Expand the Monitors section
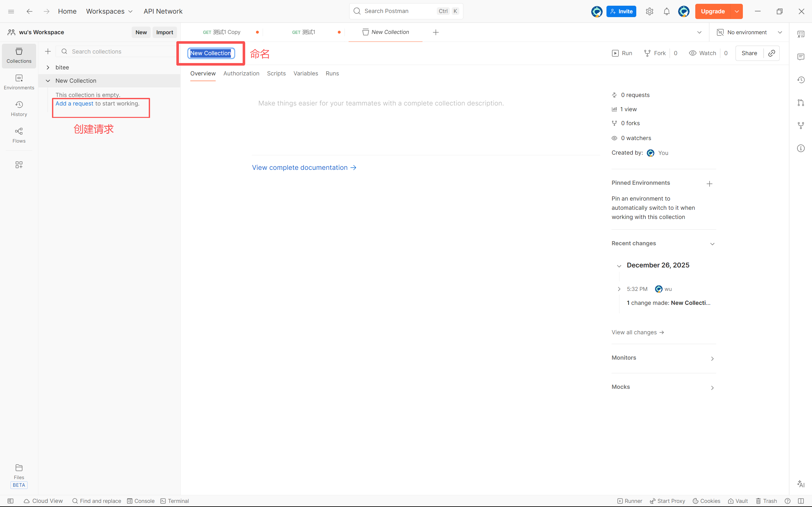This screenshot has height=507, width=812. (x=712, y=358)
